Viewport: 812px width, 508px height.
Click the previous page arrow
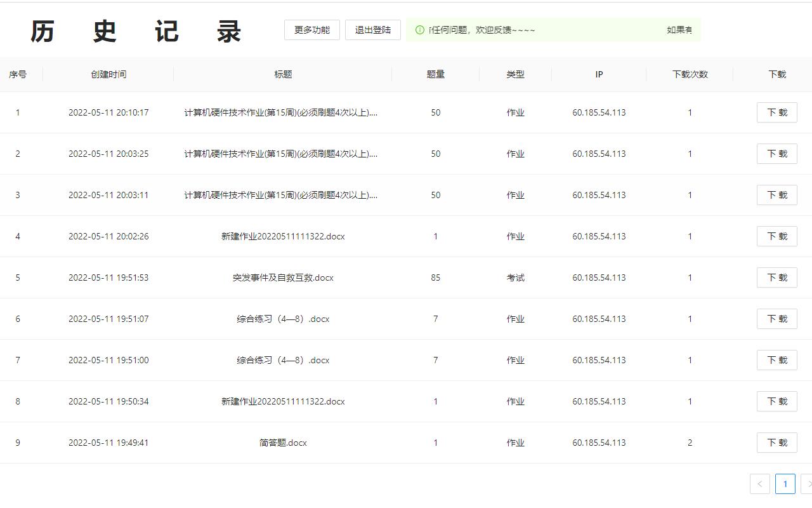[759, 483]
